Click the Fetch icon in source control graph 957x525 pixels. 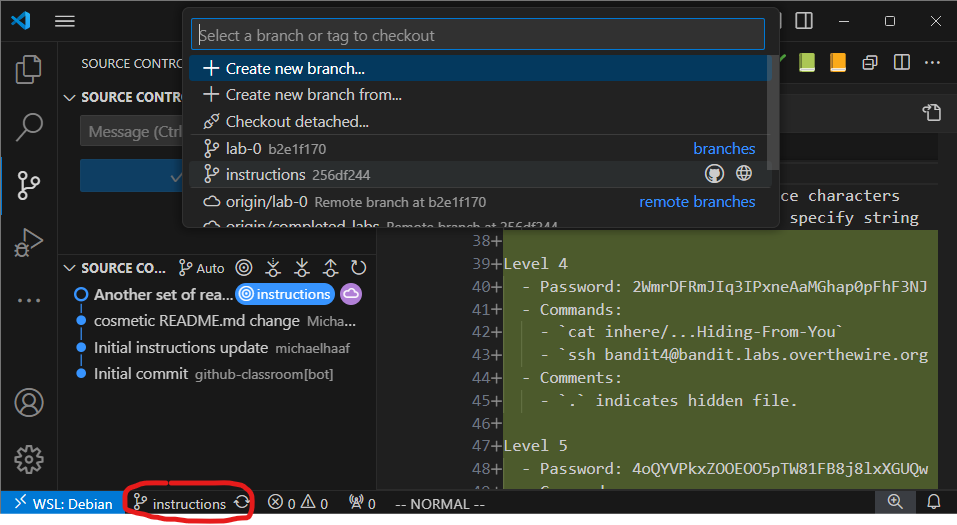(273, 268)
